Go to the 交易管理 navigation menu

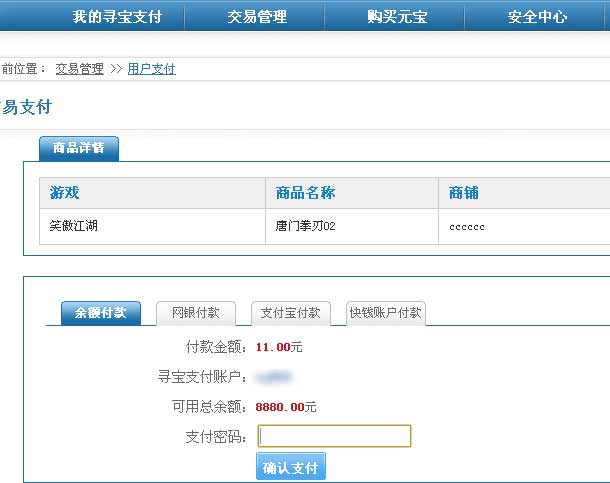point(256,17)
